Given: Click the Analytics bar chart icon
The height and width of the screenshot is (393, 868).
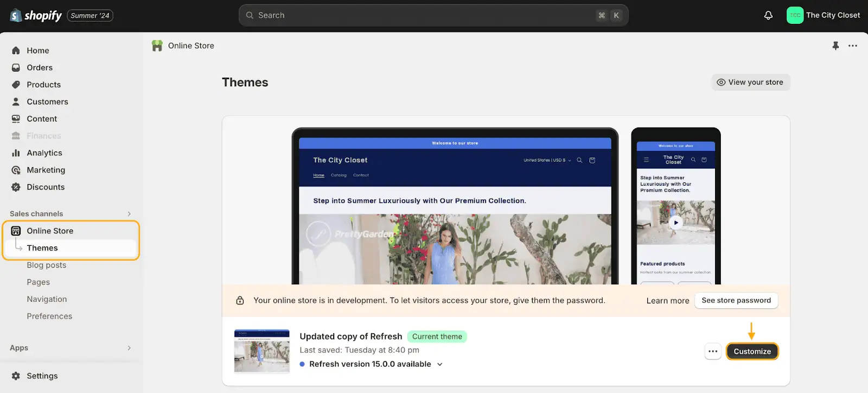Looking at the screenshot, I should click(x=16, y=153).
